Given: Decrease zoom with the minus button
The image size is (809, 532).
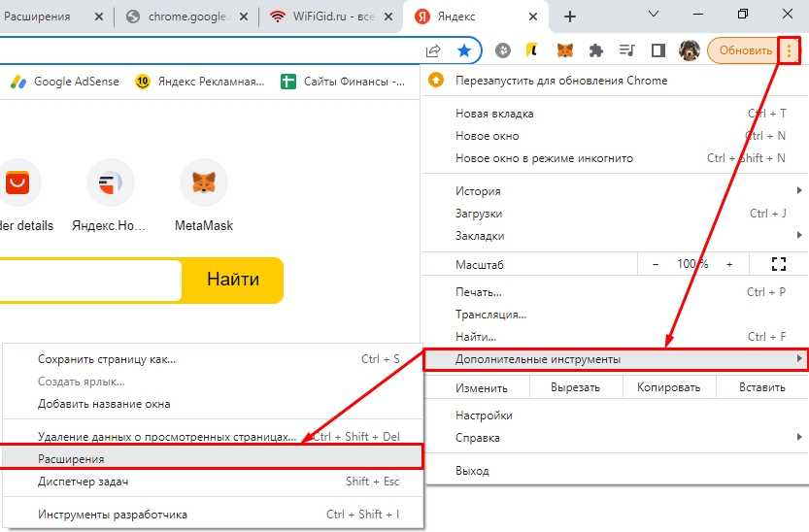Looking at the screenshot, I should (656, 264).
